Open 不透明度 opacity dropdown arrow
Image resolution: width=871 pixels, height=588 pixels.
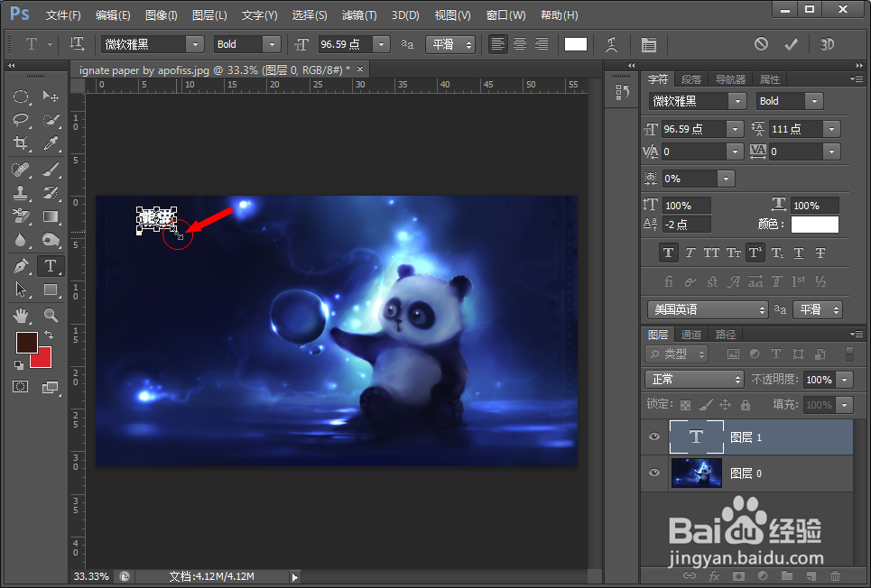[x=844, y=380]
